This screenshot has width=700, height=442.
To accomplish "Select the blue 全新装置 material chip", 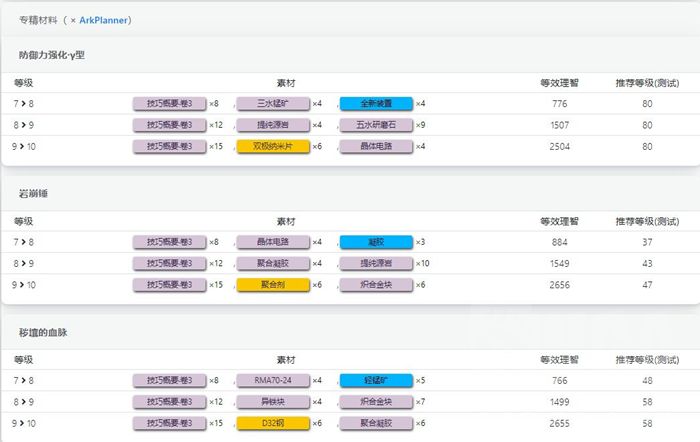I will (x=376, y=103).
